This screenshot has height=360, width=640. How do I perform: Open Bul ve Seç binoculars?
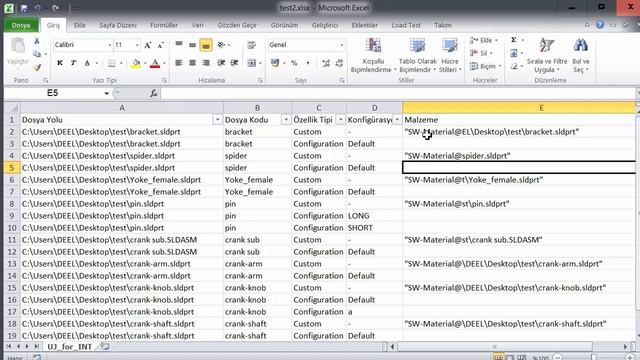tap(580, 55)
